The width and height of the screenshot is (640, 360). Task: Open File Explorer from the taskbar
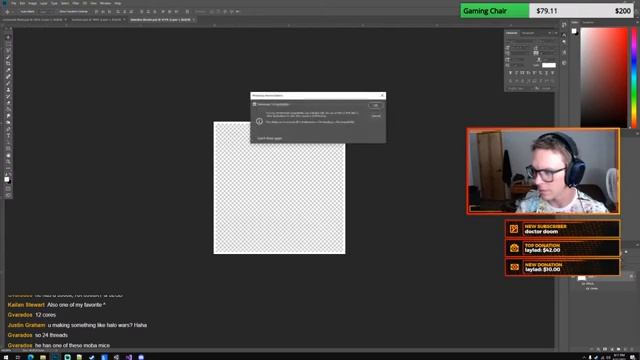tap(43, 357)
